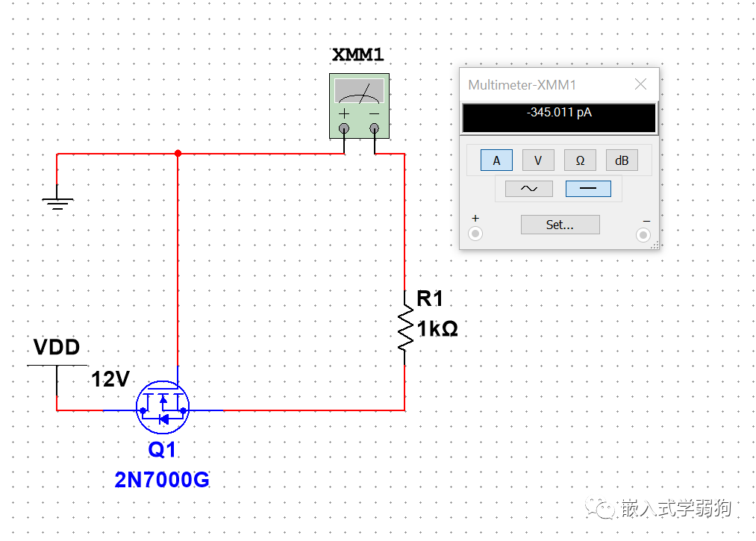Choose AC sine-wave signal mode
756x541 pixels.
529,189
